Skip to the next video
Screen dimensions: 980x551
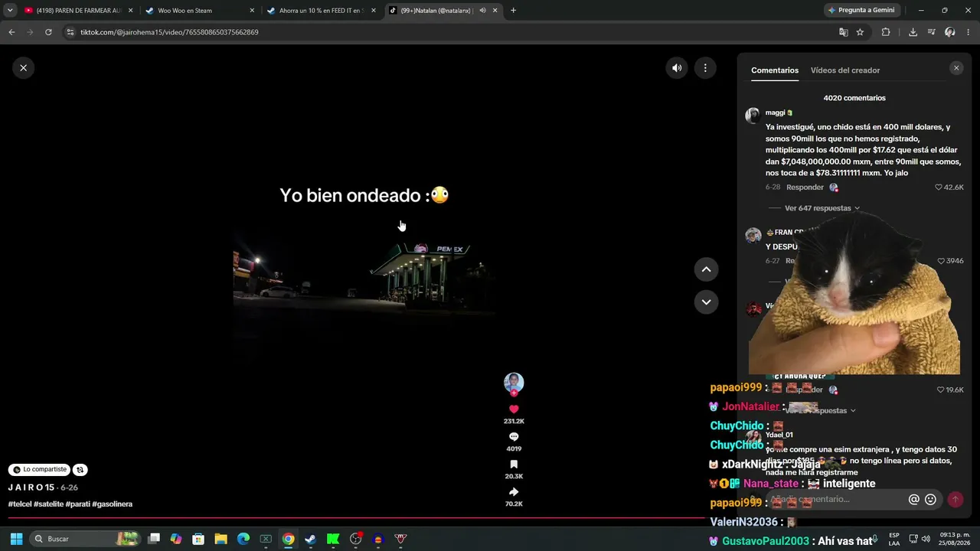[706, 302]
